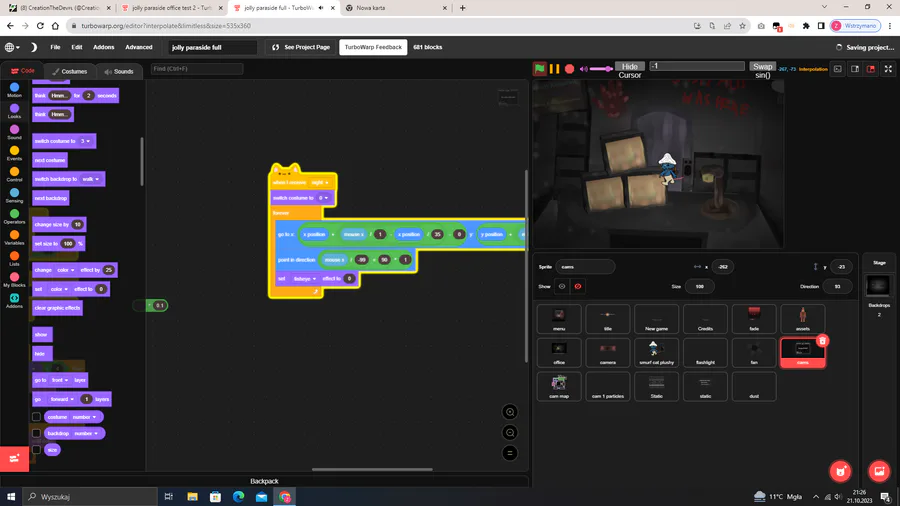Open the Advanced menu
This screenshot has height=506, width=900.
coord(139,47)
